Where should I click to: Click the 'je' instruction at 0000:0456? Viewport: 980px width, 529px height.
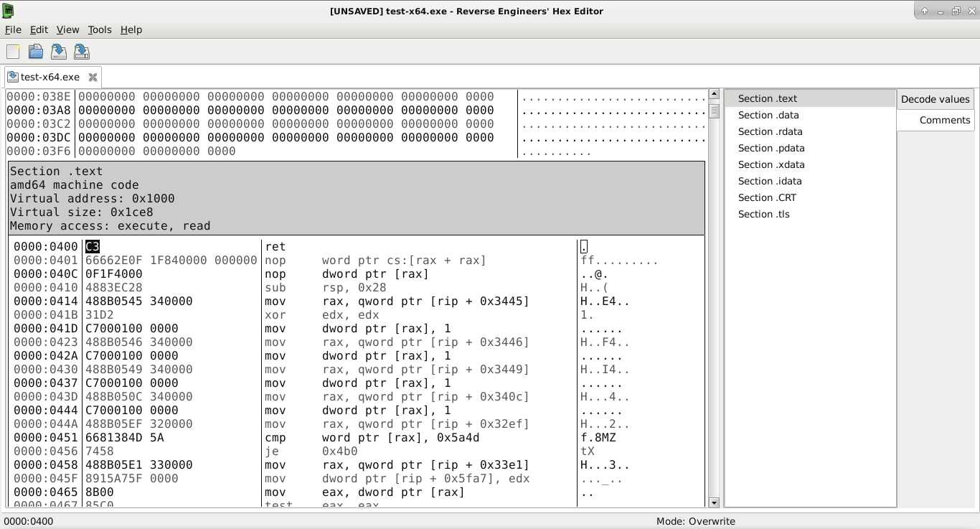click(272, 451)
